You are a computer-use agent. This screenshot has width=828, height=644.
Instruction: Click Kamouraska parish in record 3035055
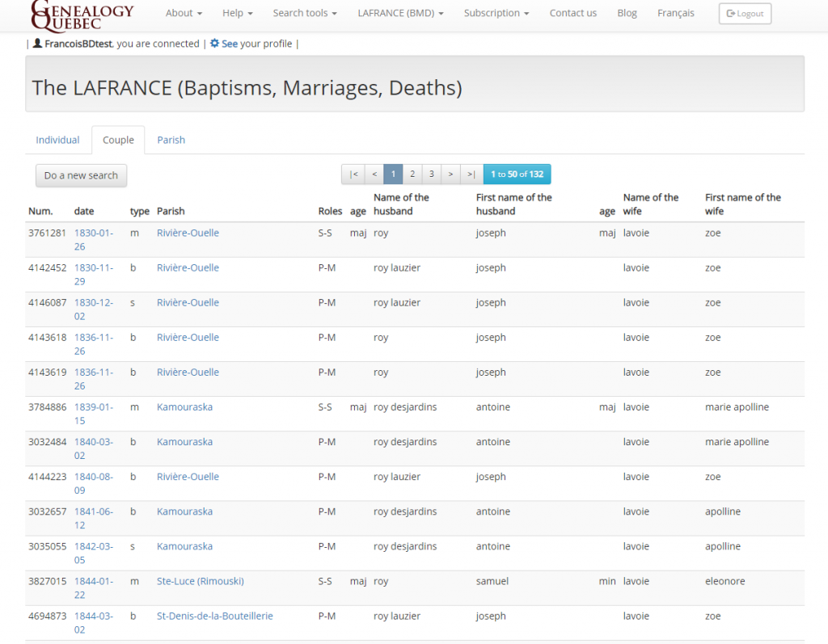tap(184, 546)
